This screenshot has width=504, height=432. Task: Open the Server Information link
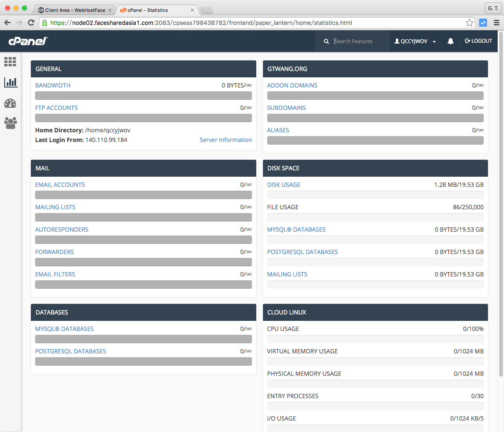[225, 140]
